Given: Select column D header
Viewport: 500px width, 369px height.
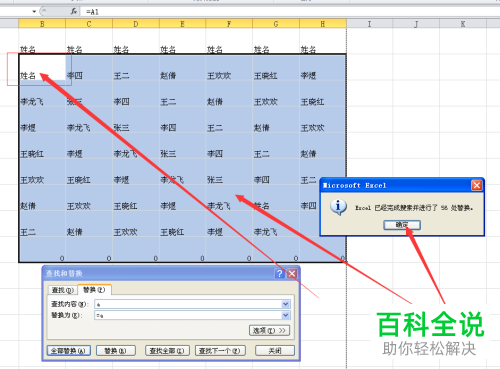Looking at the screenshot, I should 136,24.
